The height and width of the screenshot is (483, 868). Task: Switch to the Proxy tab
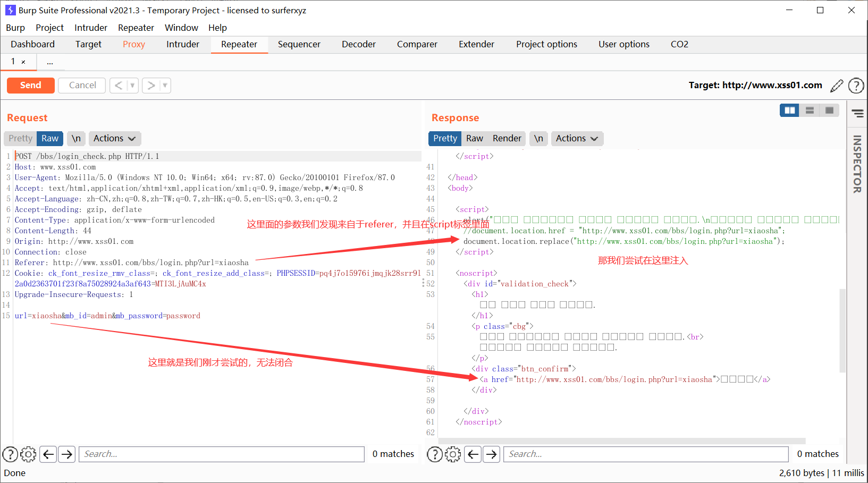[134, 45]
